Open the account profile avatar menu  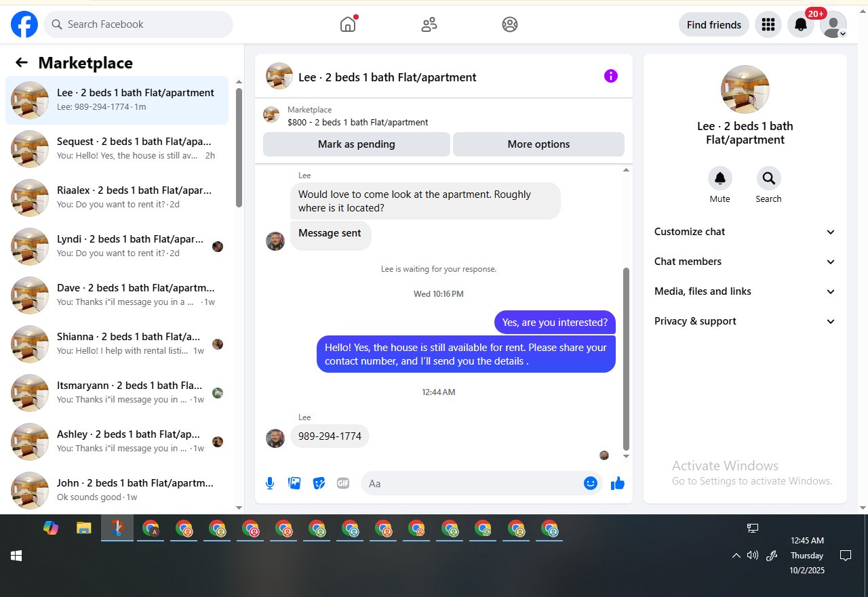pyautogui.click(x=833, y=24)
